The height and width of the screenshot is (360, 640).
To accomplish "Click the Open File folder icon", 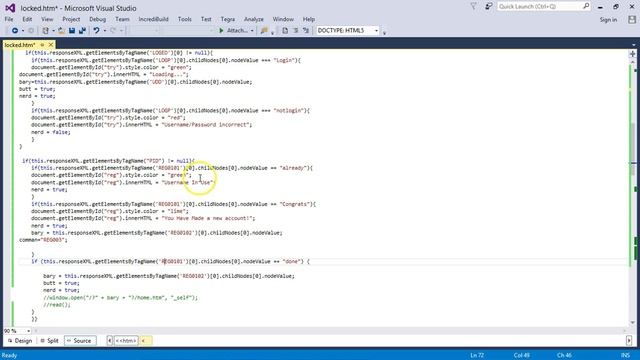I will click(x=61, y=31).
